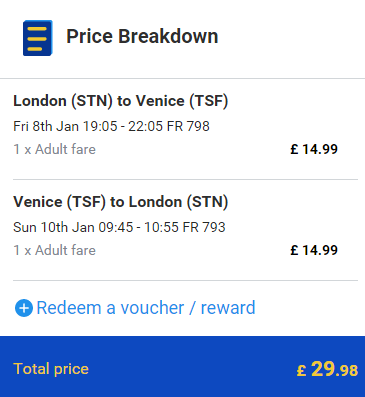Click the Total price label
Image resolution: width=365 pixels, height=397 pixels.
tap(51, 369)
